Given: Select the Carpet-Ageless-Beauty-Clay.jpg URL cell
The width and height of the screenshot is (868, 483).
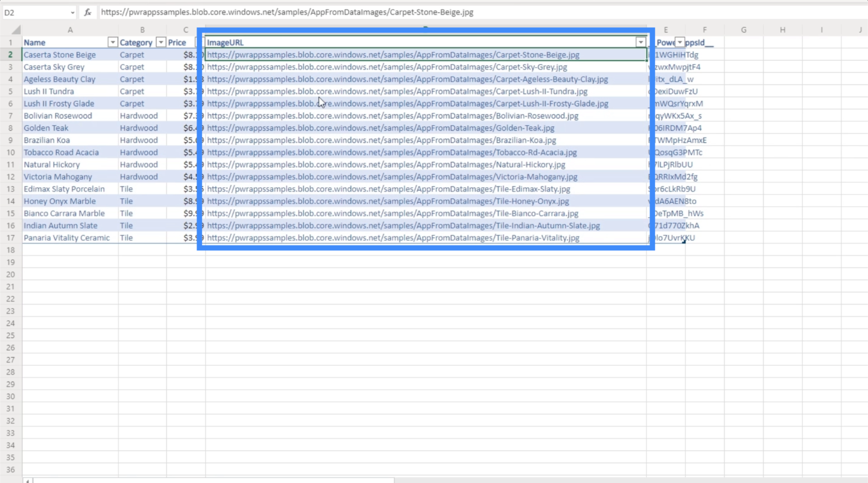Looking at the screenshot, I should click(x=426, y=79).
